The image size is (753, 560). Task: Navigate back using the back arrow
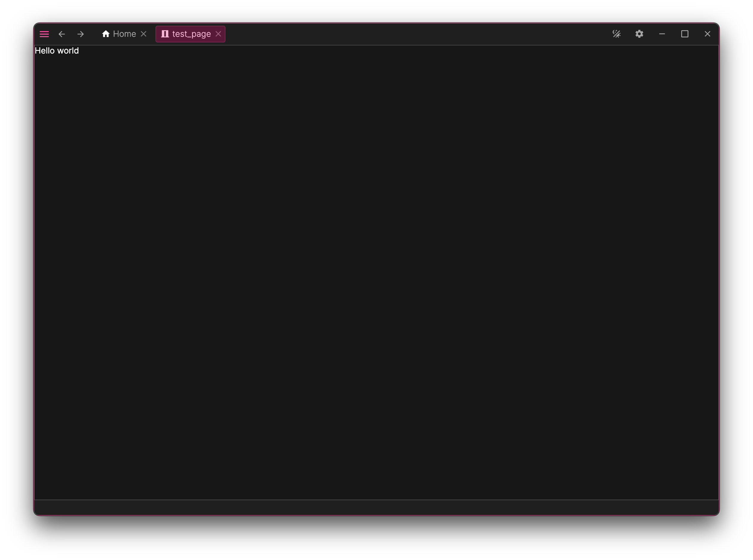(62, 34)
